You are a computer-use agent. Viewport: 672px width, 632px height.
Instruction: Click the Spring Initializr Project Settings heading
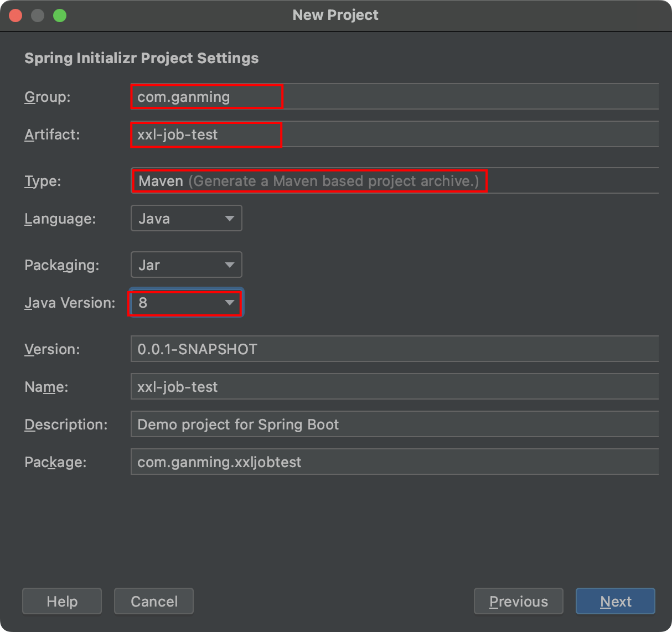click(142, 58)
